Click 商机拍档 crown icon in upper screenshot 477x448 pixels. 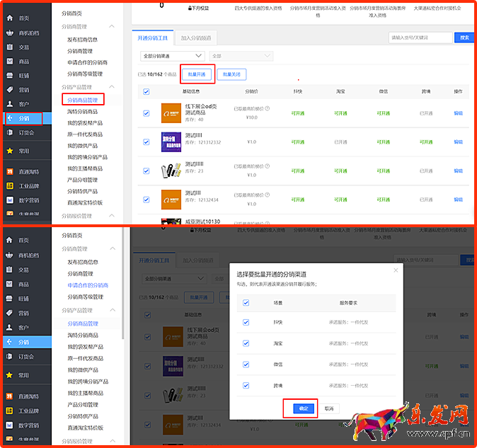point(10,33)
